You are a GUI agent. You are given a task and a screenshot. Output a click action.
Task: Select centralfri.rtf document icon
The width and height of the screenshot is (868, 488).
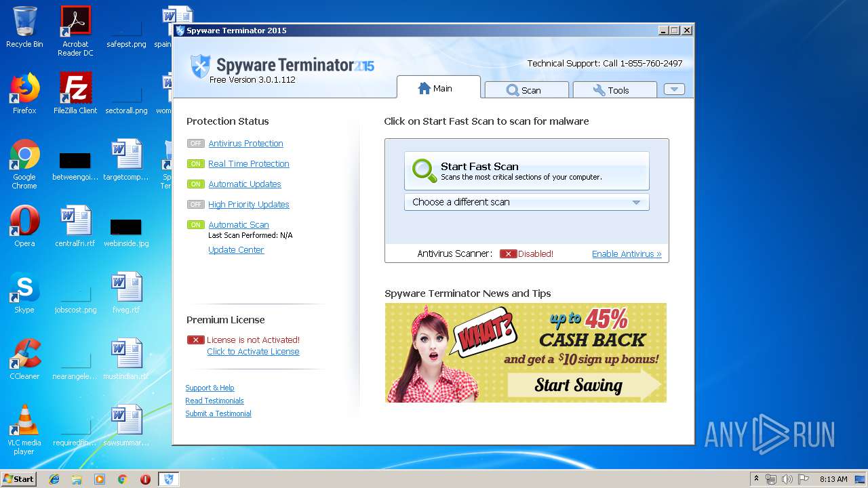click(x=75, y=226)
